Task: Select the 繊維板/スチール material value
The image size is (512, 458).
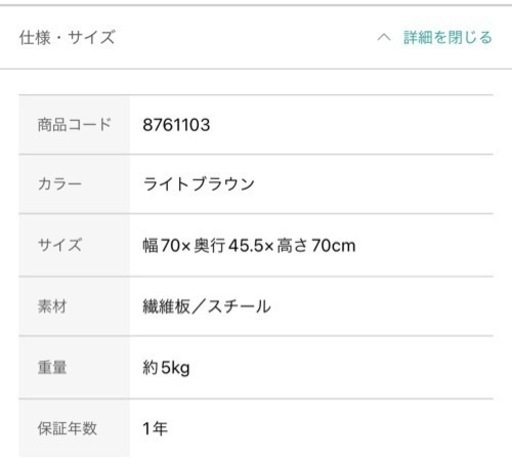Action: point(207,306)
